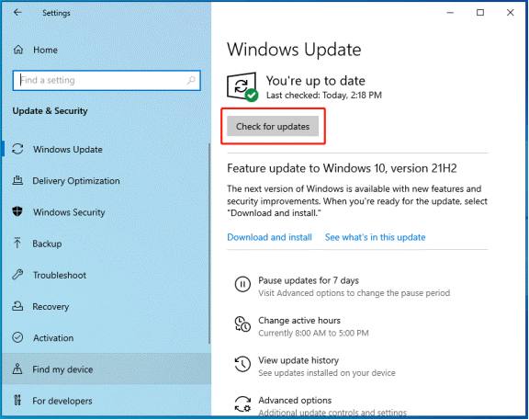This screenshot has height=420, width=529.
Task: Click the Change active hours clock icon
Action: (x=242, y=324)
